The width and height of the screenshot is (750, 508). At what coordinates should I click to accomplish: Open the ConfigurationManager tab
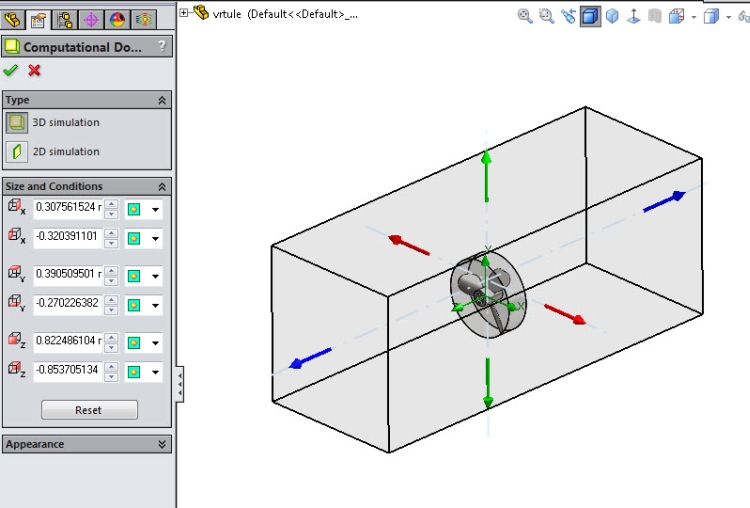point(65,20)
